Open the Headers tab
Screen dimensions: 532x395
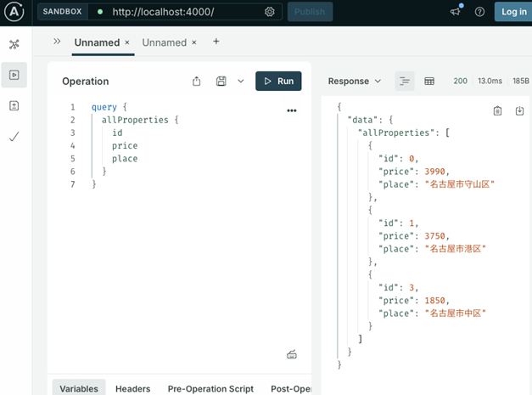132,388
